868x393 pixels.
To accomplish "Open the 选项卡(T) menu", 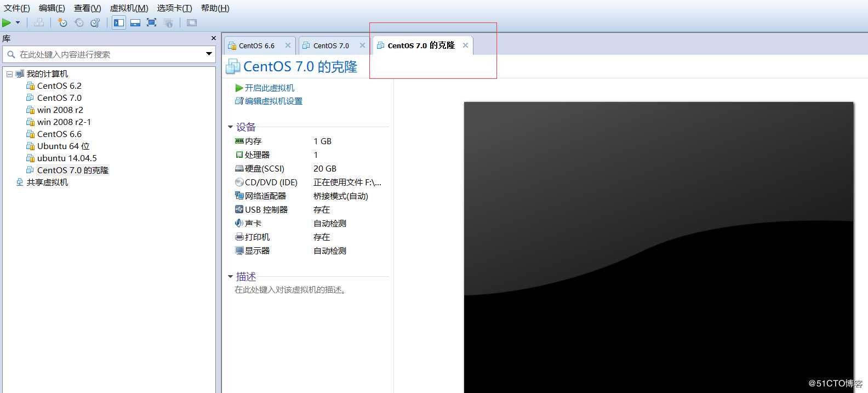I will click(174, 8).
